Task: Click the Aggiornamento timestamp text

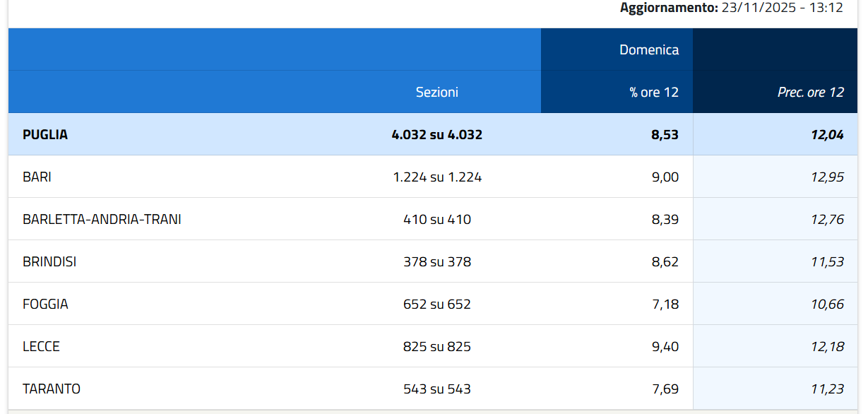Action: pos(731,8)
